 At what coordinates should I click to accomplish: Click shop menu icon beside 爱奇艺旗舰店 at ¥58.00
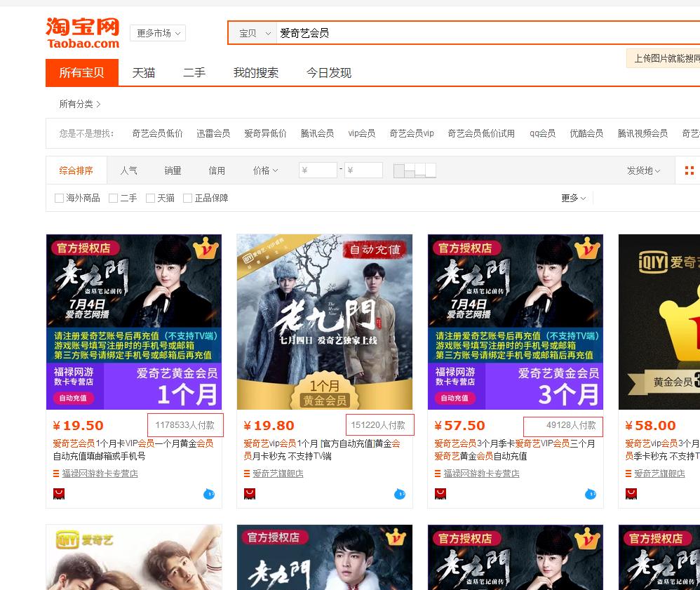(x=628, y=474)
